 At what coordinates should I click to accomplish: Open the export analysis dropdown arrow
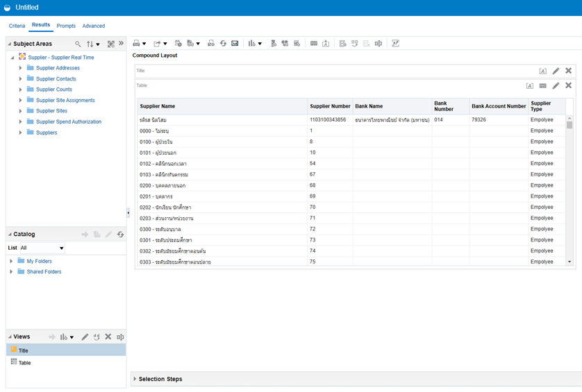point(165,44)
